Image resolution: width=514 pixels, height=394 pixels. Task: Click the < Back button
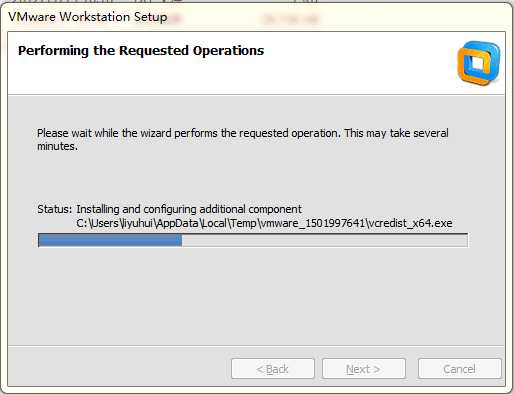(273, 369)
